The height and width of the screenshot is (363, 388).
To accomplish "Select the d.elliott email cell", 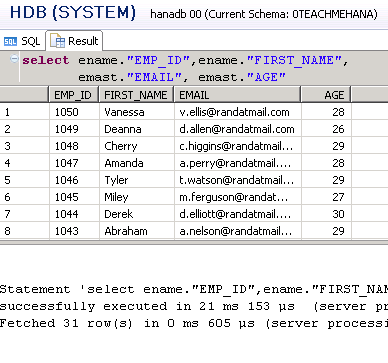I will 238,214.
